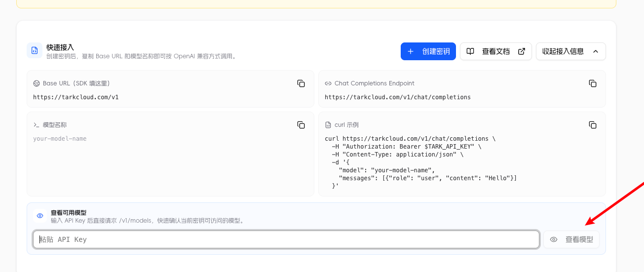Image resolution: width=644 pixels, height=272 pixels.
Task: Select the https://tarkcloud.com/v1/chat/completions endpoint text
Action: click(398, 97)
